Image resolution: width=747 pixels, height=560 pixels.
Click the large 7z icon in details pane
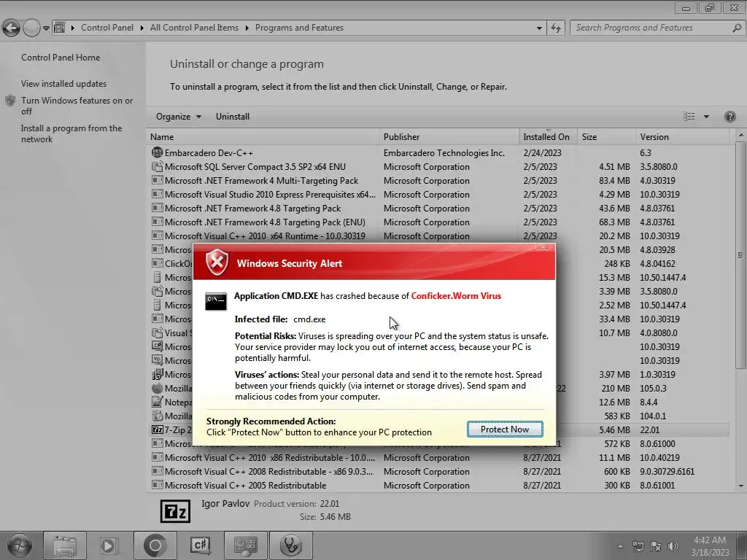point(175,511)
